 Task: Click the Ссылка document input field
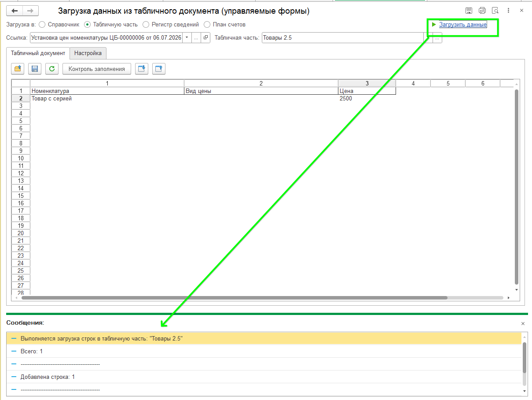(106, 38)
